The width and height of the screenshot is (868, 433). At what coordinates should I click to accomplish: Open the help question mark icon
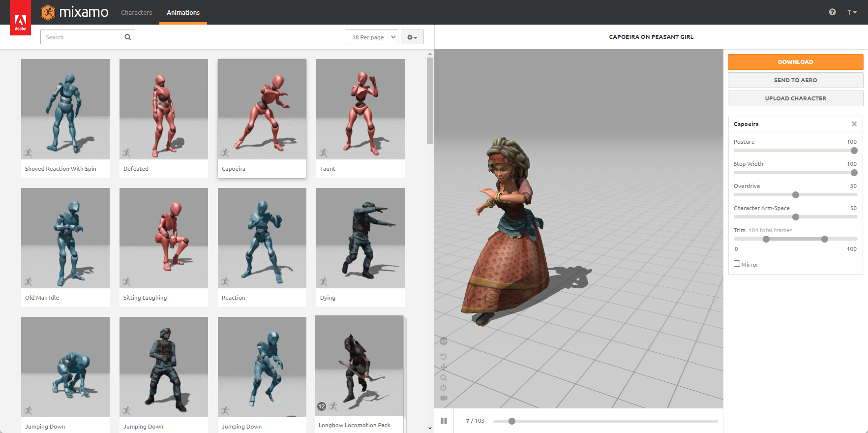click(x=832, y=12)
